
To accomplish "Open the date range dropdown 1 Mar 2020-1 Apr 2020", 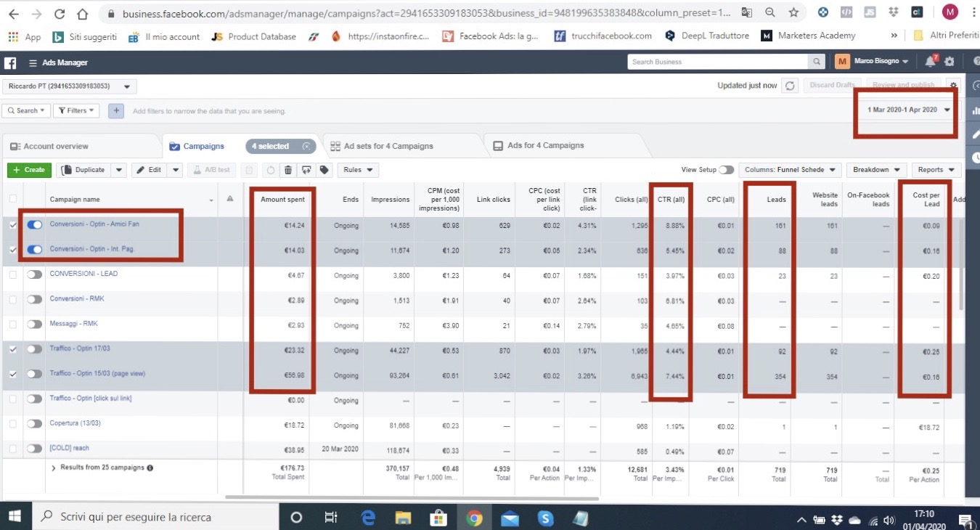I will (908, 110).
